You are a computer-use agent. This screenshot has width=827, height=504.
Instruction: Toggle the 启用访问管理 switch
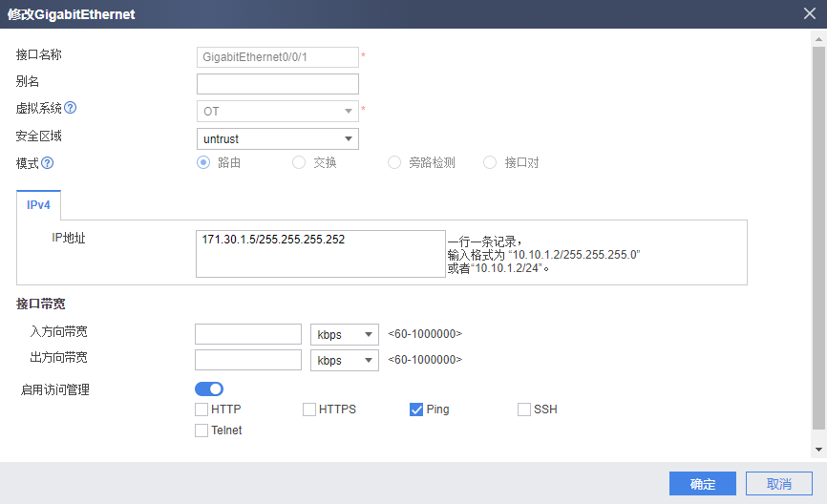[x=209, y=388]
